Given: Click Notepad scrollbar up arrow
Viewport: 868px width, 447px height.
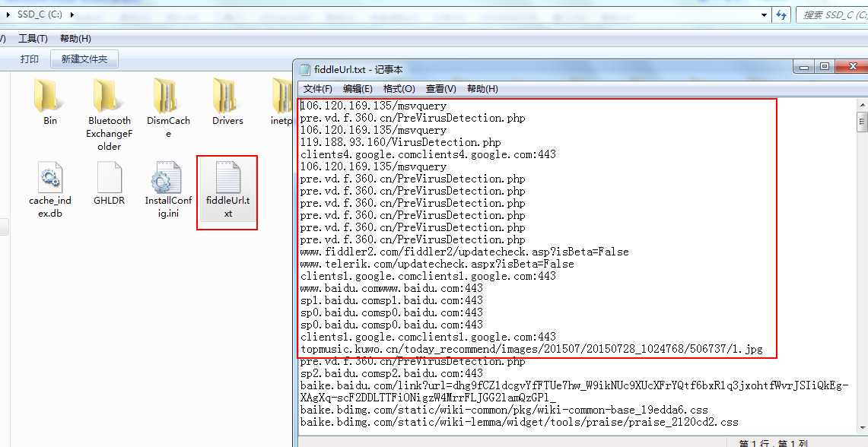Looking at the screenshot, I should point(863,105).
